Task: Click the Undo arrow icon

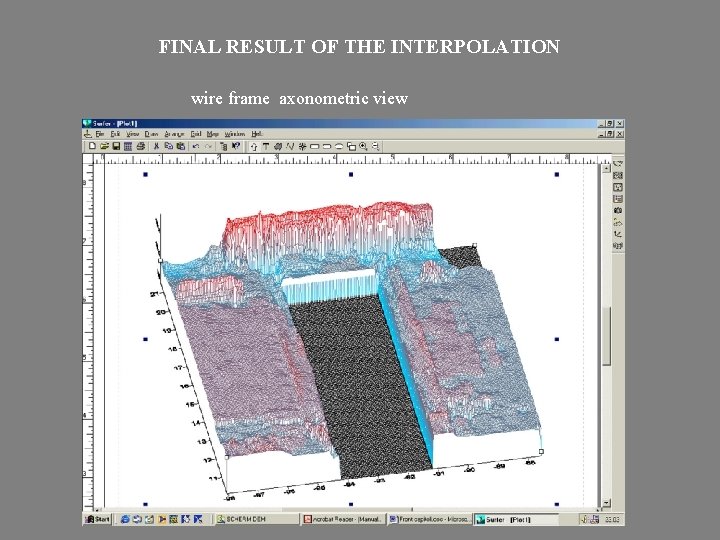Action: [196, 146]
